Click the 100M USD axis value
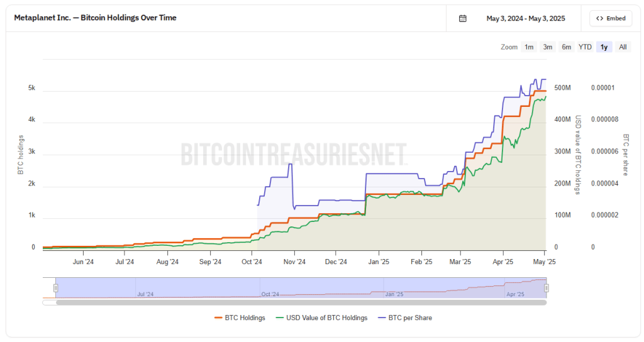Screen dimensions: 644x342 pyautogui.click(x=563, y=215)
